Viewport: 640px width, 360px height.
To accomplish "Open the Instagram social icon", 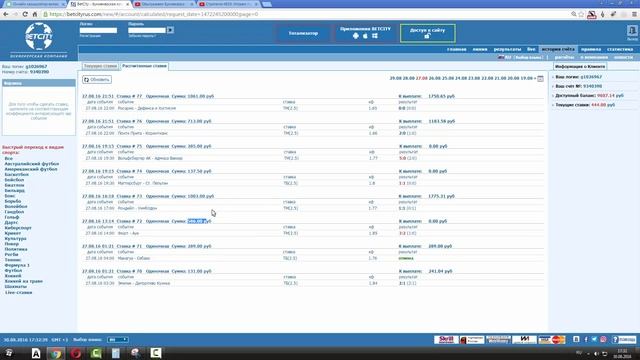I will (x=603, y=340).
